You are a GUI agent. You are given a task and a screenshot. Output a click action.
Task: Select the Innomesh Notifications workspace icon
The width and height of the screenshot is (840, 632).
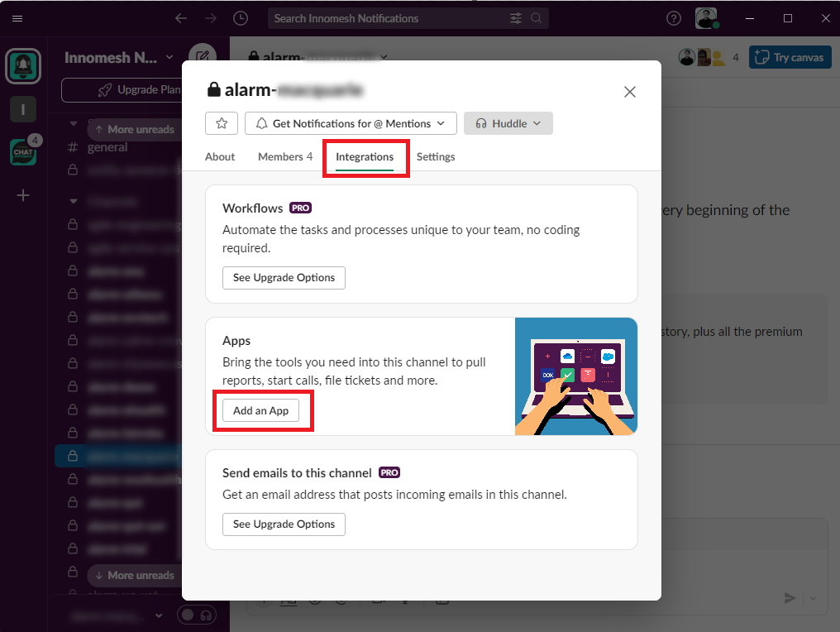coord(23,66)
